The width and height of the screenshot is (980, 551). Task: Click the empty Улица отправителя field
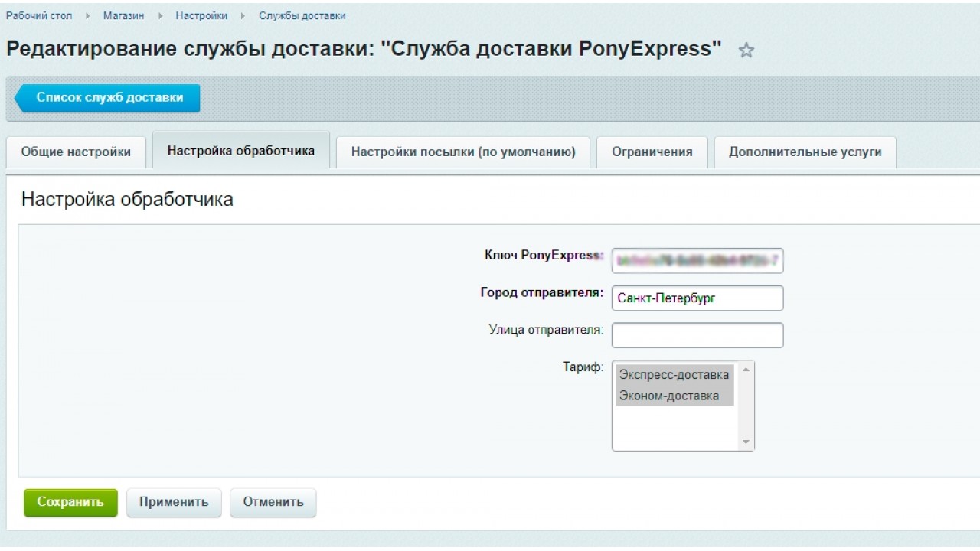(697, 335)
